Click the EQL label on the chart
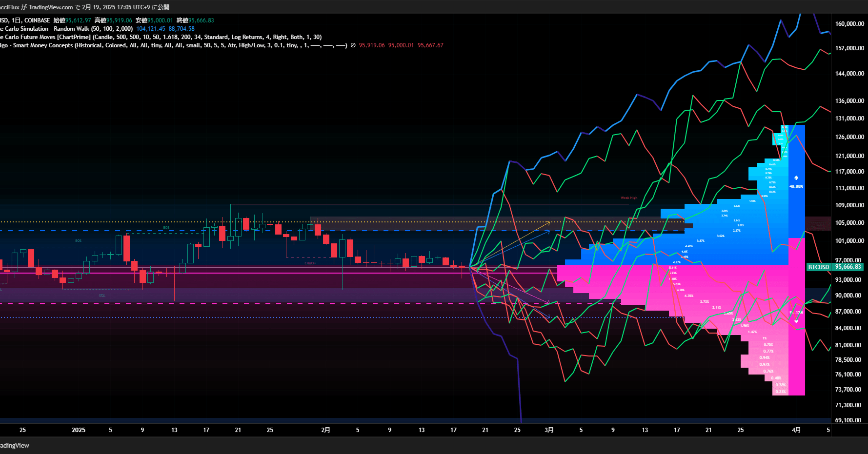Screen dimensions: 868x454 [x=102, y=296]
